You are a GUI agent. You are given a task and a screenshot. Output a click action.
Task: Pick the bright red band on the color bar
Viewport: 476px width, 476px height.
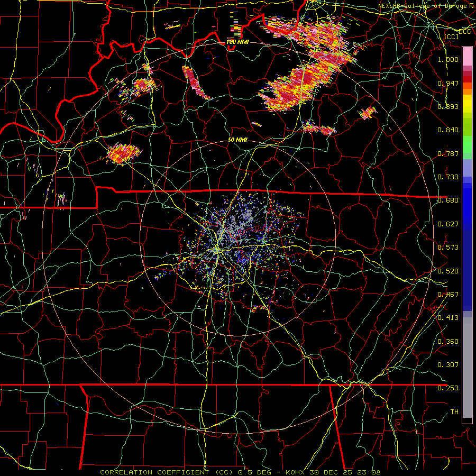467,79
